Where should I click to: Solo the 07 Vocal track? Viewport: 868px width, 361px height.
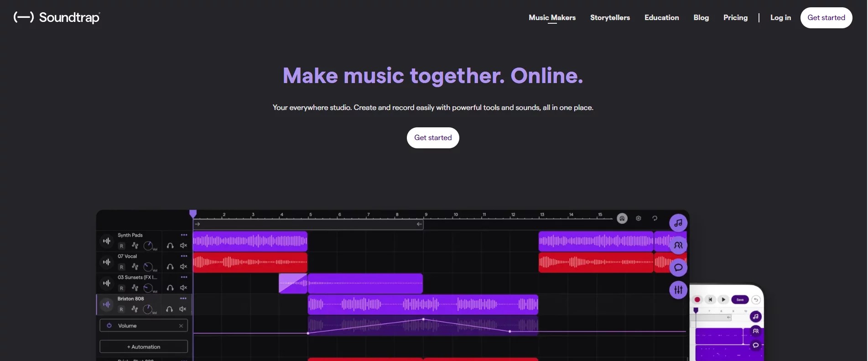(x=170, y=267)
